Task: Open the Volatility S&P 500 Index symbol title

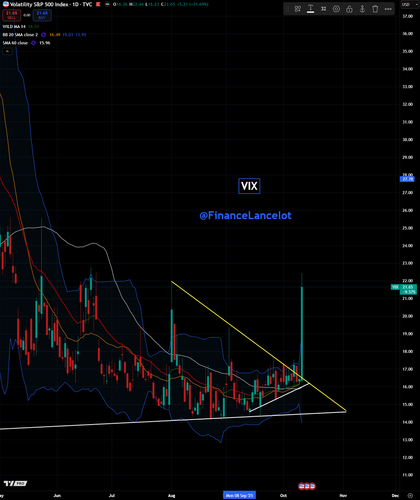Action: (51, 4)
